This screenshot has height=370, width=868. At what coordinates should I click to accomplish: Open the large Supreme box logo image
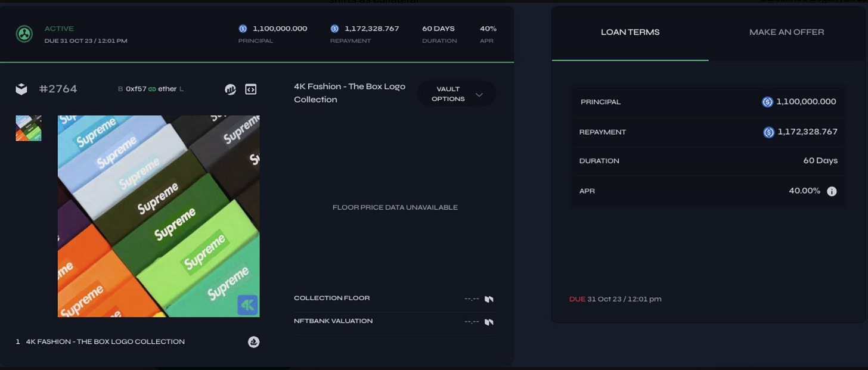tap(159, 216)
